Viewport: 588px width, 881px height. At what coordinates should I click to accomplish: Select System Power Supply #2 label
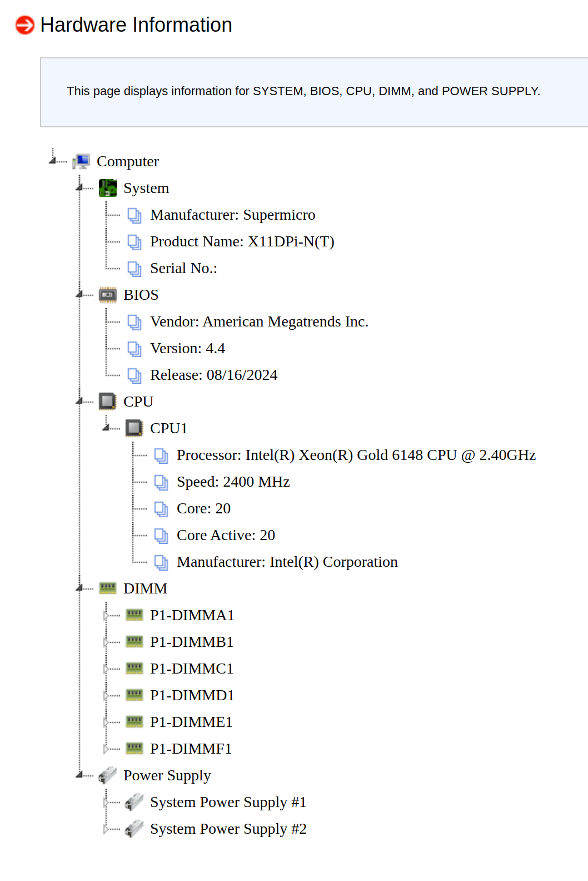[x=228, y=829]
